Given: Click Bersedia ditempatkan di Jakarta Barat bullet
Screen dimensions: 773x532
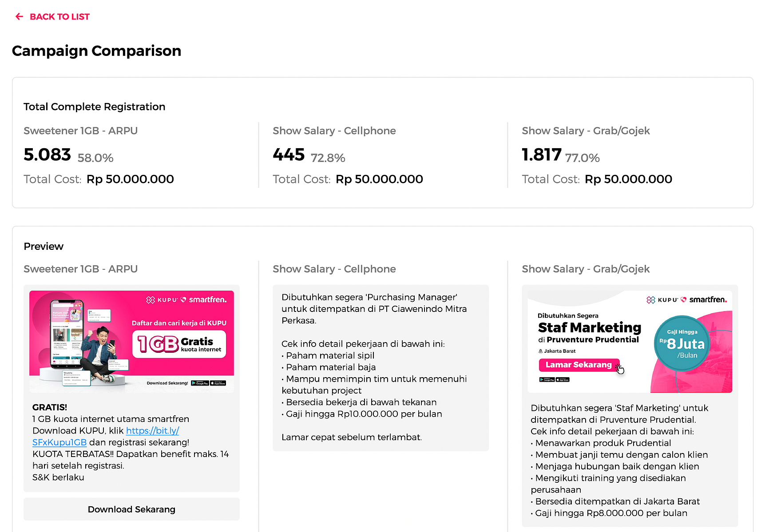Looking at the screenshot, I should [615, 501].
